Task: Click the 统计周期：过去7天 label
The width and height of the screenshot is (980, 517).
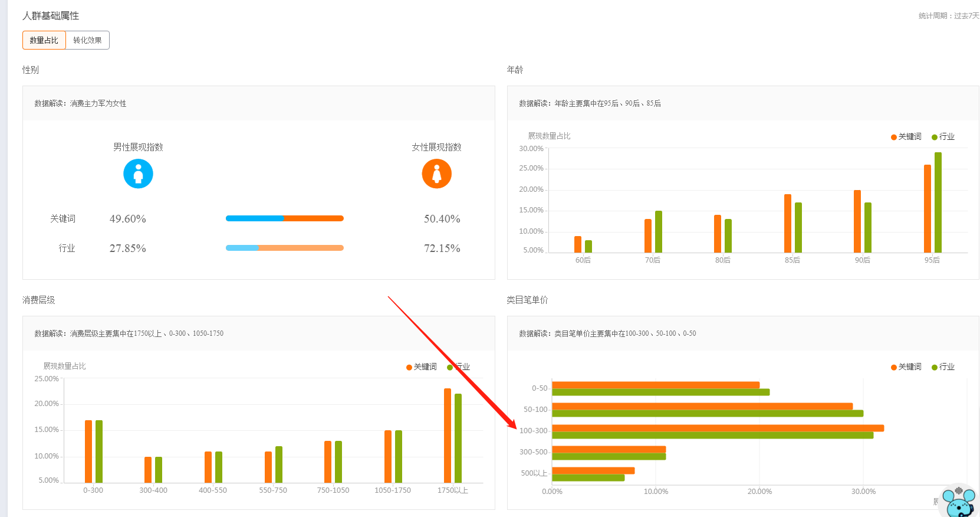Action: pos(949,16)
